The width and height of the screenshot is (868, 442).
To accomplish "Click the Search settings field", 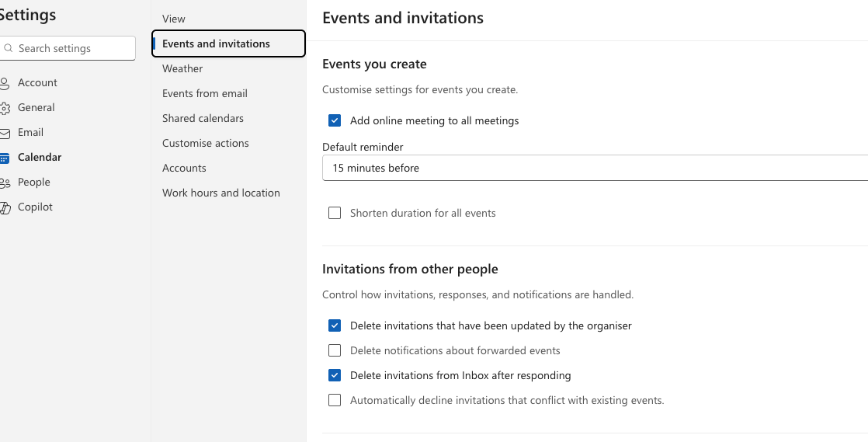I will pyautogui.click(x=74, y=48).
